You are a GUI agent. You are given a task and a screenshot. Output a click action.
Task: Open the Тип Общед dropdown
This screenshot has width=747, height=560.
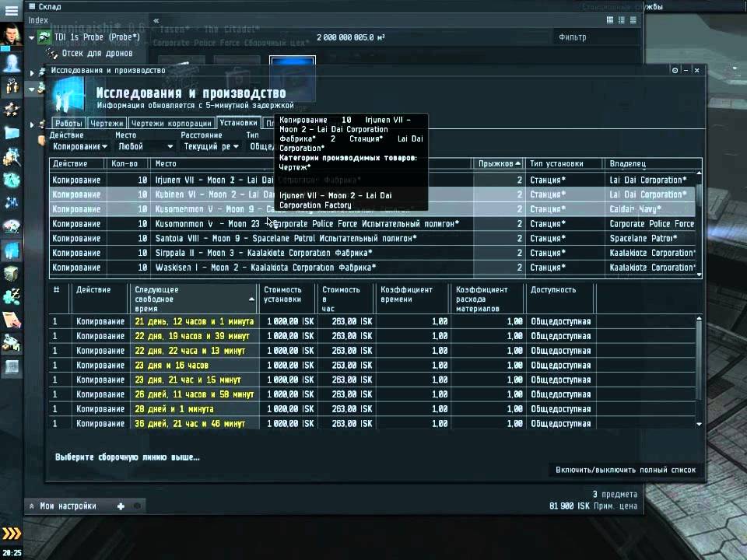coord(262,147)
